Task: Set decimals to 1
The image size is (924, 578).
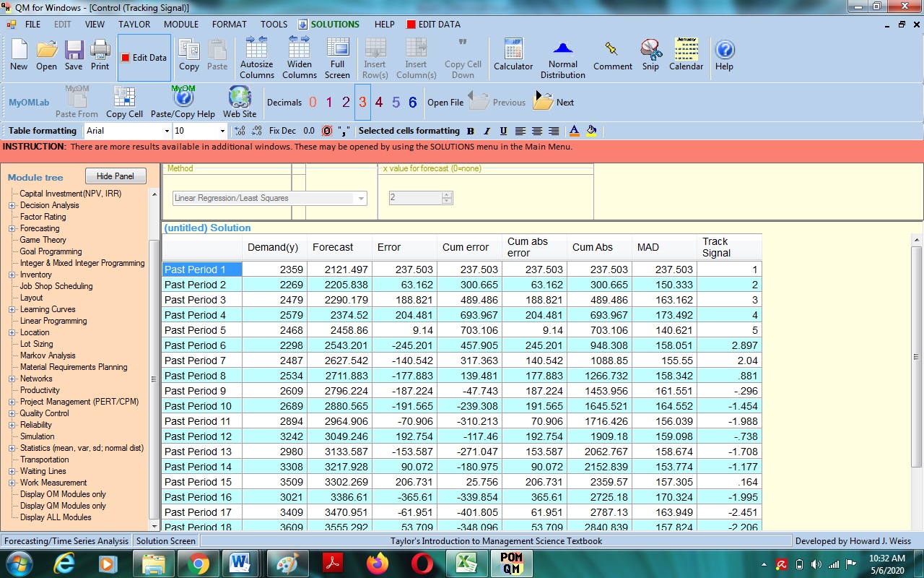Action: click(x=329, y=103)
